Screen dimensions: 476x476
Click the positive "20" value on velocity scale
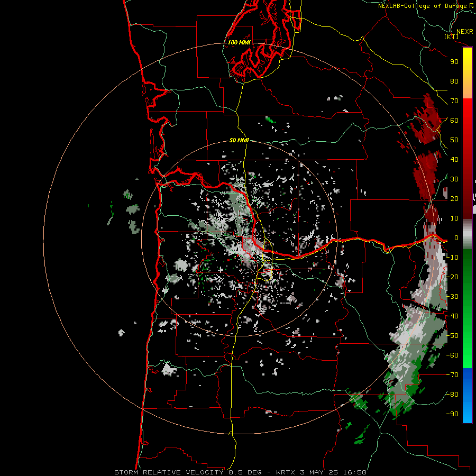tap(454, 199)
